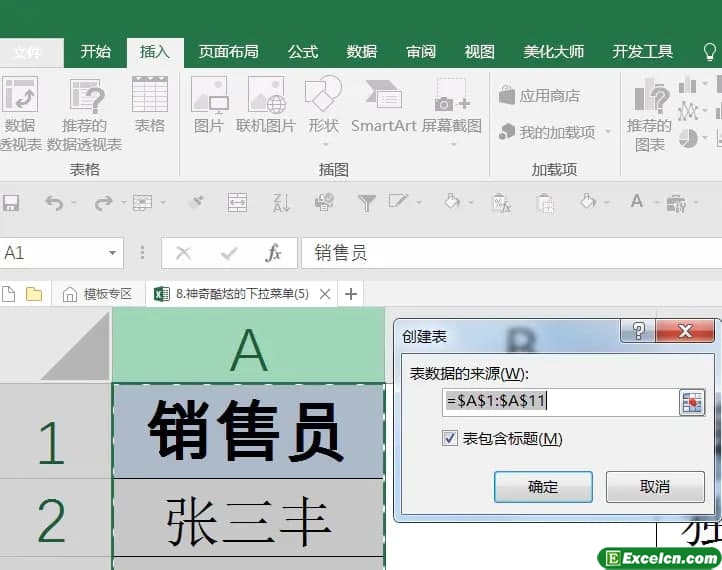Click the Online Pictures (联机图片) icon
Image resolution: width=722 pixels, height=570 pixels.
pos(266,97)
